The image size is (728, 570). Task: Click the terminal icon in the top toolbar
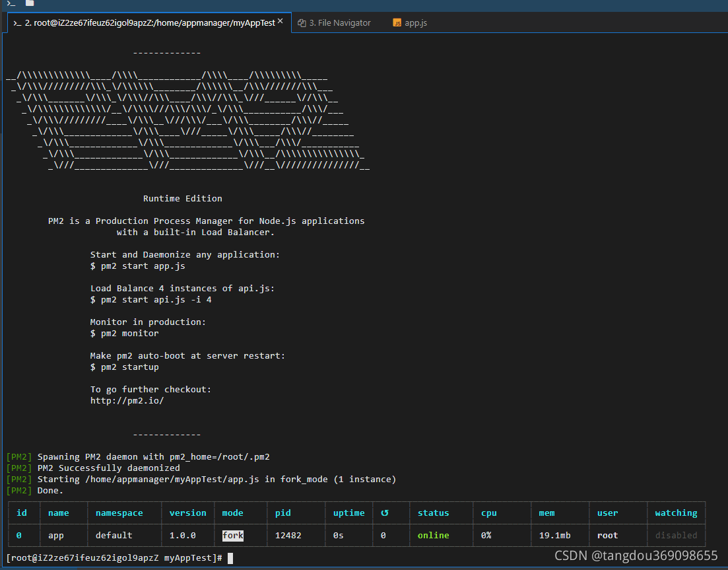[11, 3]
